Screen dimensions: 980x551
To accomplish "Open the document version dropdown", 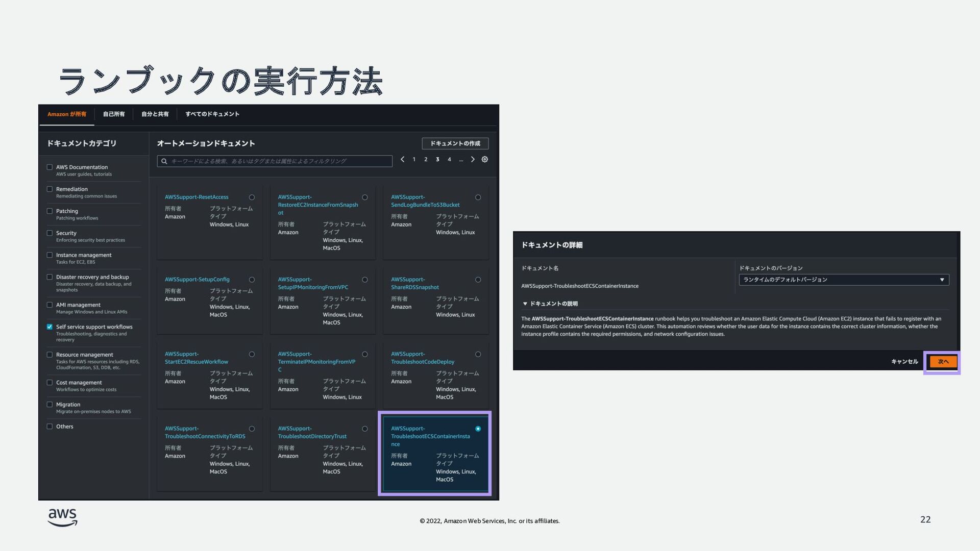I will [x=844, y=280].
